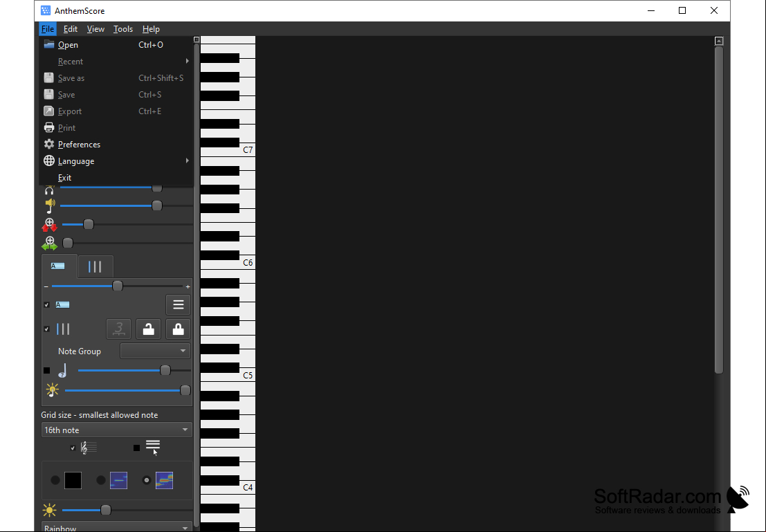
Task: Expand the Language submenu arrow
Action: [x=187, y=160]
